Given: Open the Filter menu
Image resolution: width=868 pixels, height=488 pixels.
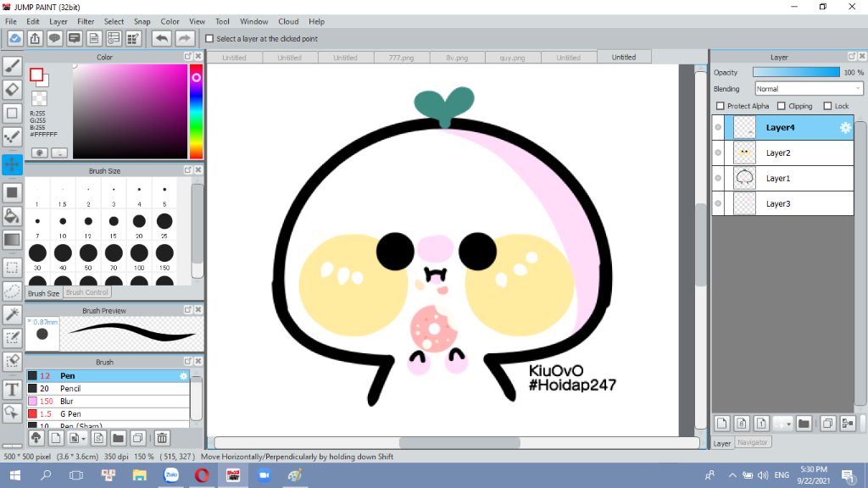Looking at the screenshot, I should click(86, 21).
